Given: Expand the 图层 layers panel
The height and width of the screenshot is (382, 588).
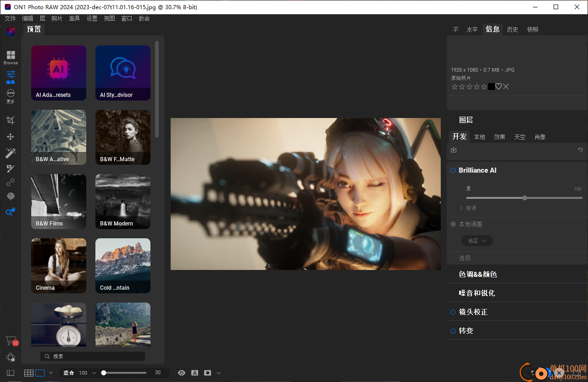Looking at the screenshot, I should coord(466,120).
